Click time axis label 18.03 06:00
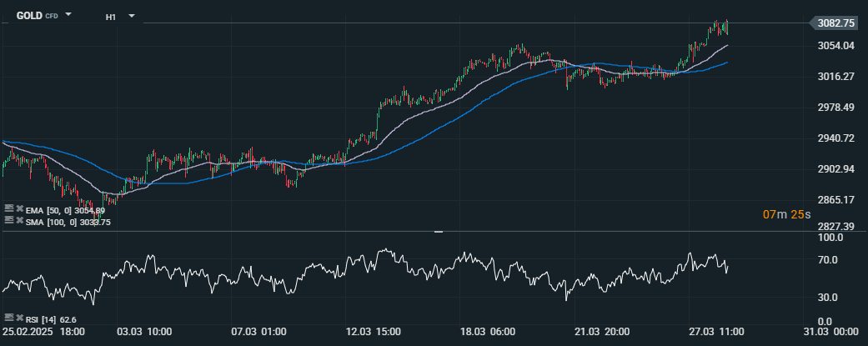This screenshot has height=346, width=868. click(x=489, y=332)
